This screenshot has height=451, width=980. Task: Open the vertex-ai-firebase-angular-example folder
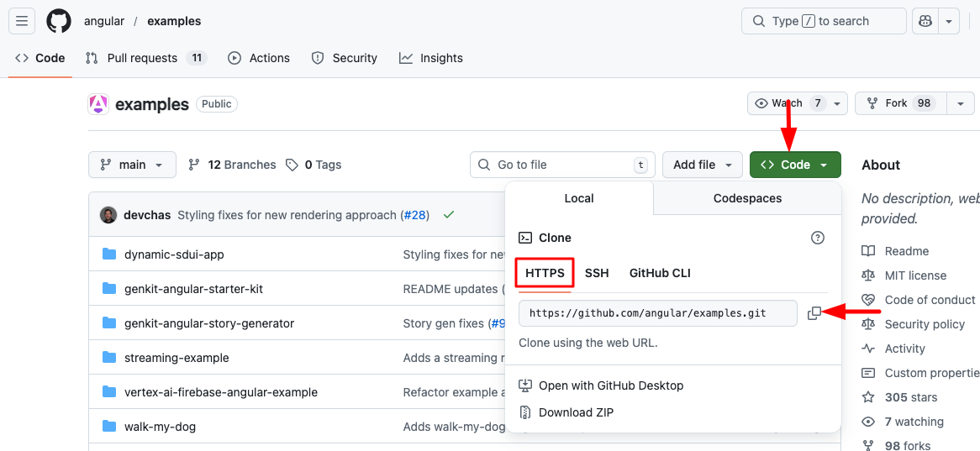point(221,392)
